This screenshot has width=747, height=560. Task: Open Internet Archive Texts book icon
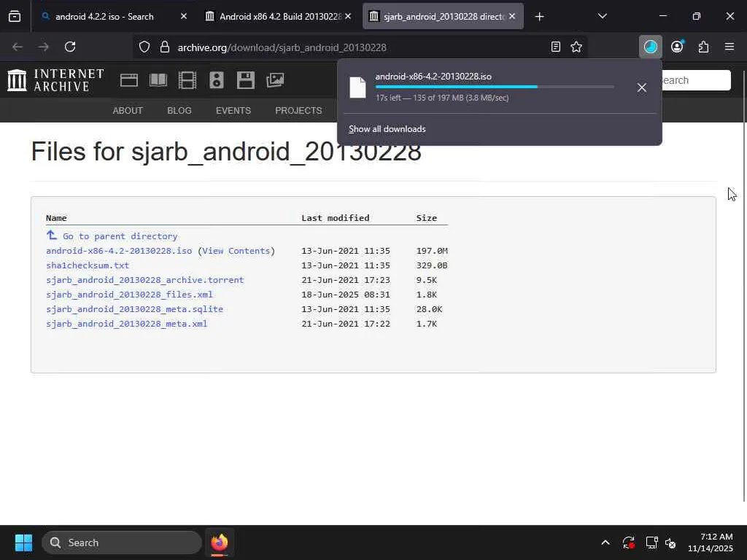click(x=158, y=80)
